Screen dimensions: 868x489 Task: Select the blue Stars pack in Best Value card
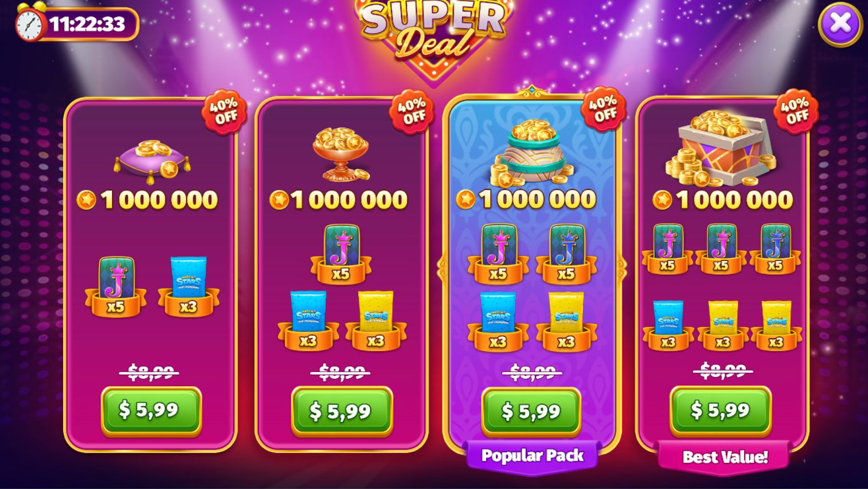point(668,325)
